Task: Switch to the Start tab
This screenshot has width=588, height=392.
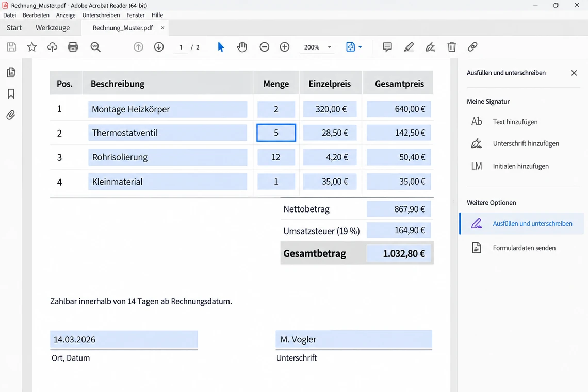Action: pyautogui.click(x=14, y=28)
